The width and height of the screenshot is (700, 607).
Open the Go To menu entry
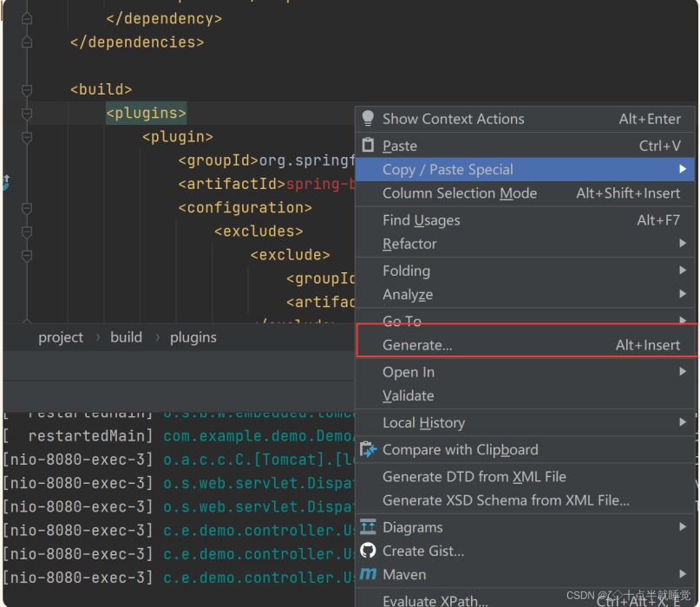(x=525, y=321)
